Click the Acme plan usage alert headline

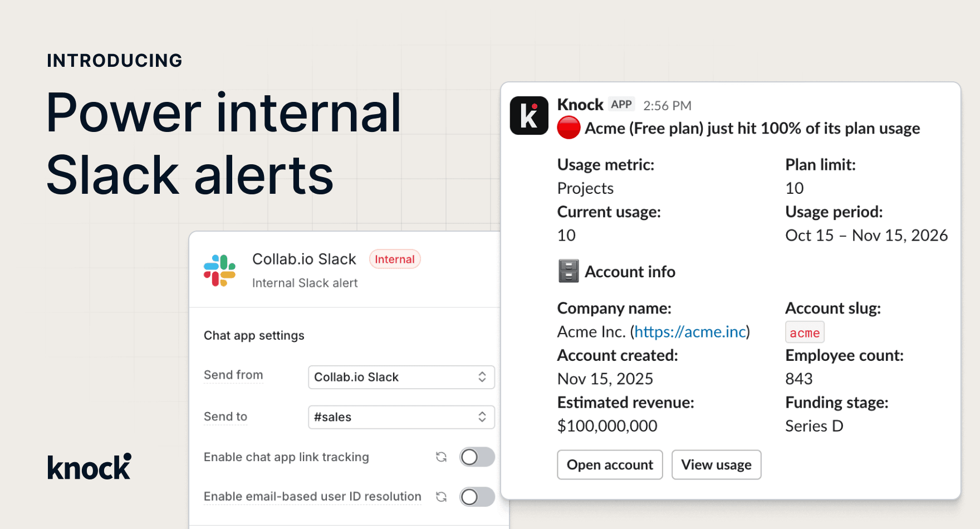[x=752, y=129]
